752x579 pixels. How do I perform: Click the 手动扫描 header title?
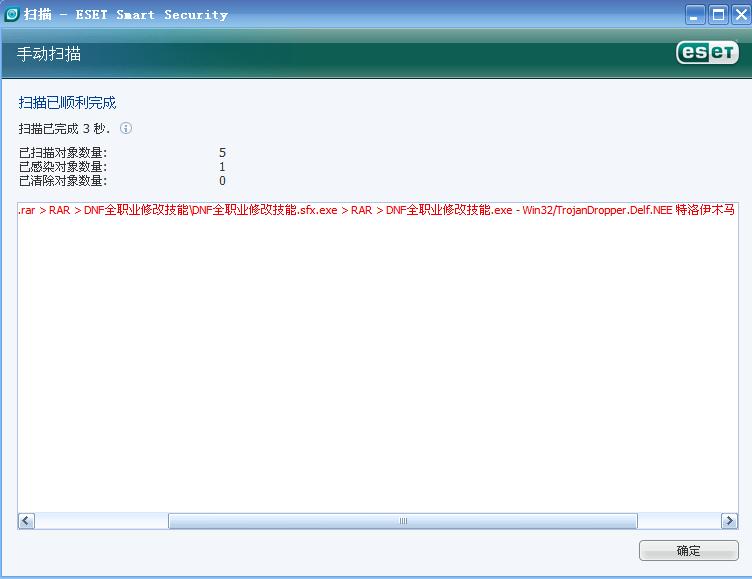48,54
